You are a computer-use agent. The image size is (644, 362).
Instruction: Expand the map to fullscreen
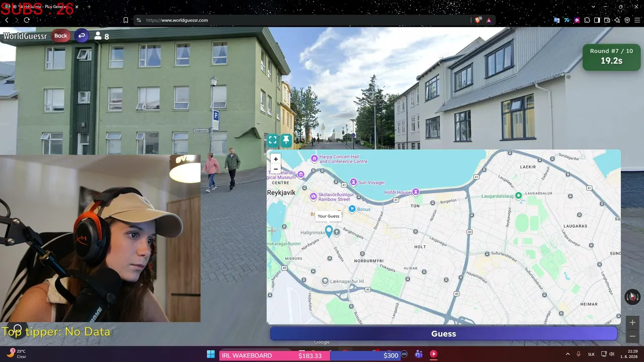(x=273, y=140)
